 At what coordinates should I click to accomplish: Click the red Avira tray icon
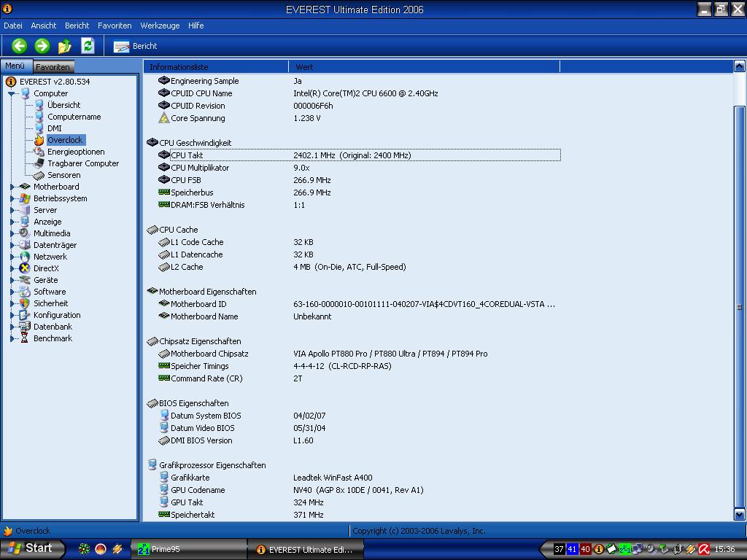pos(704,549)
